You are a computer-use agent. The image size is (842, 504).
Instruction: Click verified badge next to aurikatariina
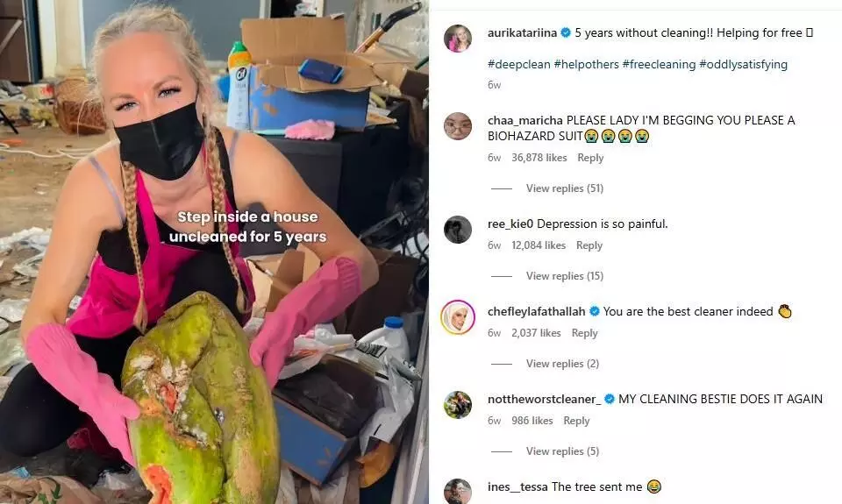click(566, 33)
